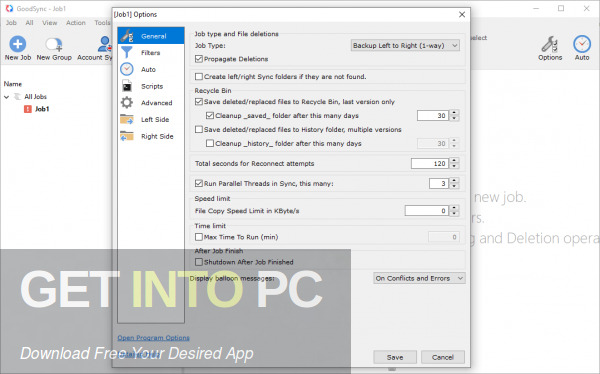Switch to the Right Side options tab
Screen dimensions: 600x374
click(x=151, y=136)
